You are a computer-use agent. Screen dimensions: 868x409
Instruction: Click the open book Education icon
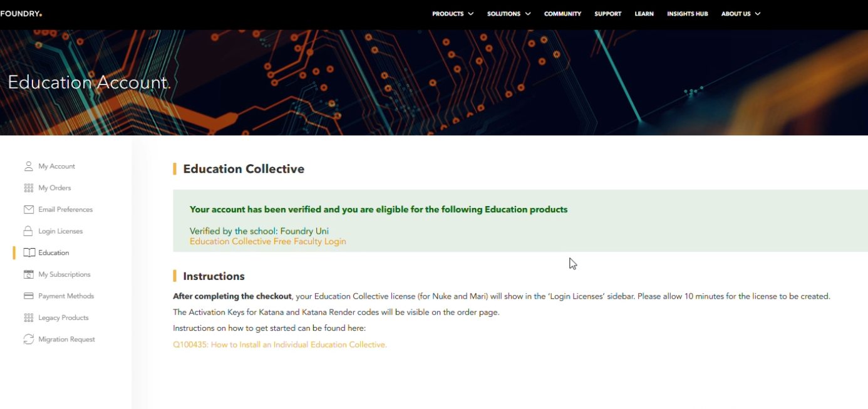tap(29, 253)
